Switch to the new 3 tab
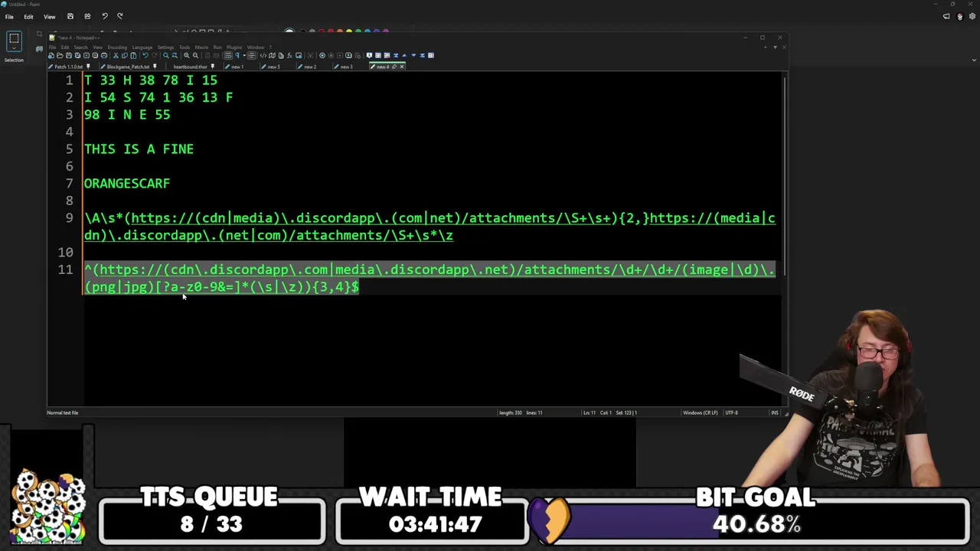 pos(346,67)
